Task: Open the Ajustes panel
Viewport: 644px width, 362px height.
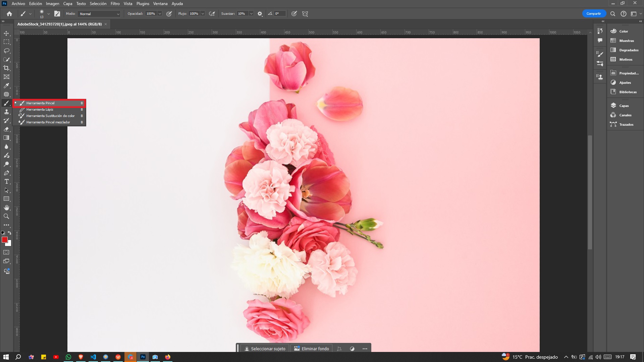Action: 624,82
